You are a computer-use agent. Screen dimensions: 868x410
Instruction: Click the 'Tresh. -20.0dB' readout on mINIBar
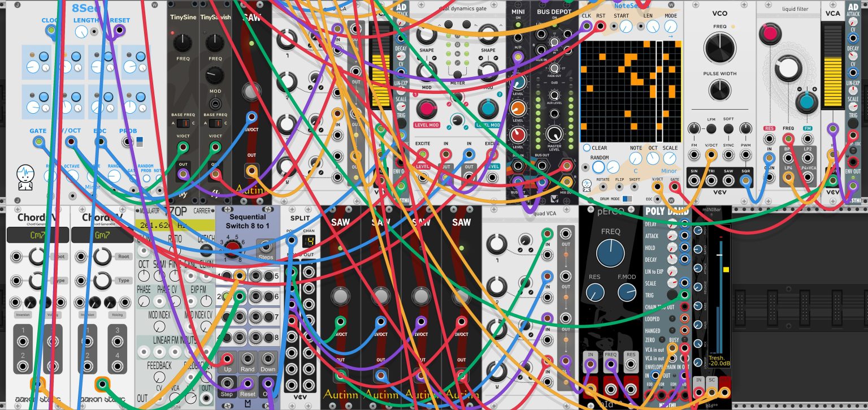click(719, 361)
